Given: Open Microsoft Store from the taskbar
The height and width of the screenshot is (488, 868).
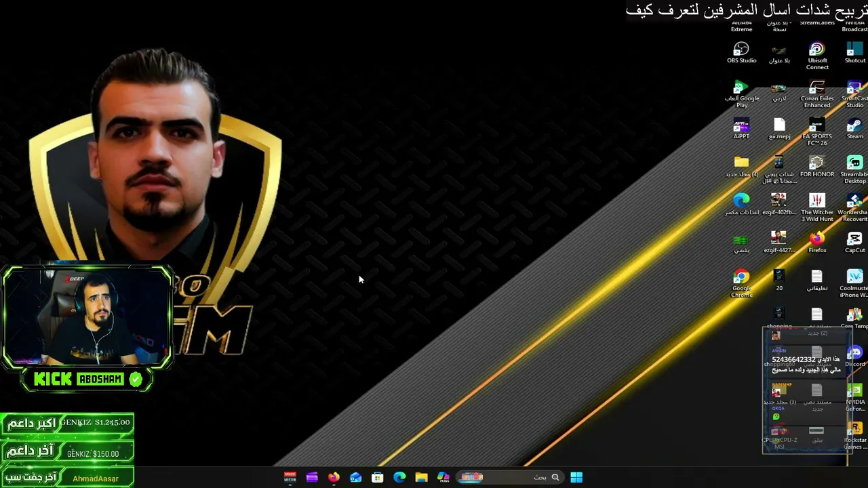Looking at the screenshot, I should tap(378, 477).
